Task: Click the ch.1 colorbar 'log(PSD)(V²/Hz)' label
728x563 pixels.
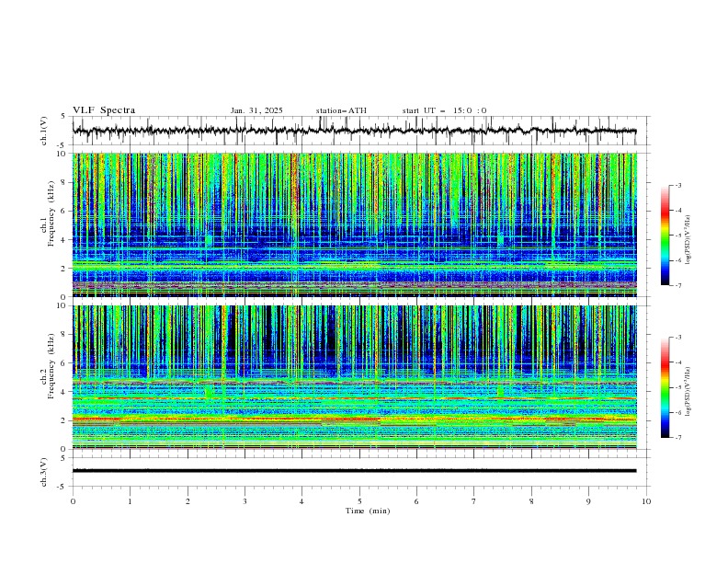Action: tap(688, 241)
